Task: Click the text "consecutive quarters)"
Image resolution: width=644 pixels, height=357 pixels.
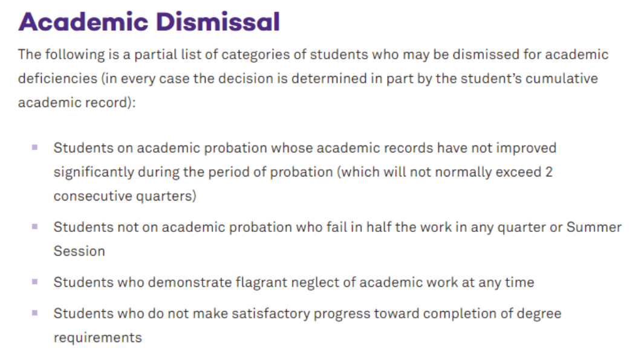Action: 125,196
